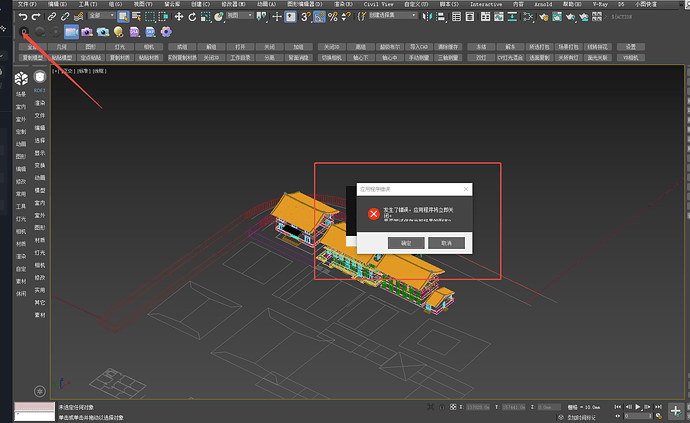Click the 工作目录 script button
Image resolution: width=690 pixels, height=423 pixels.
[240, 58]
